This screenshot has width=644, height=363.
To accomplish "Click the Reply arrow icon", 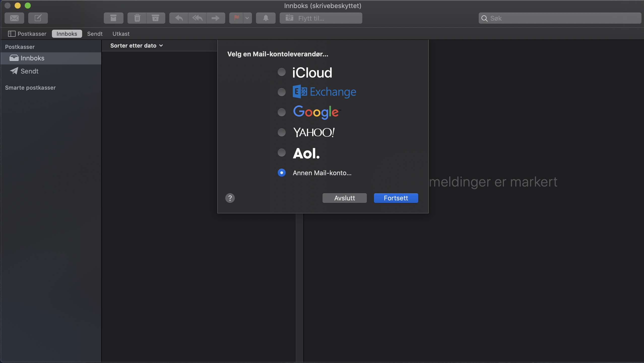I will click(179, 18).
